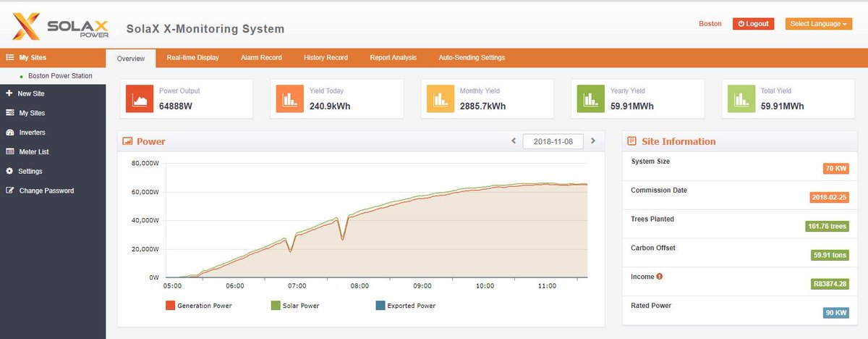Click the R83874.28 income badge
868x339 pixels.
tap(829, 284)
